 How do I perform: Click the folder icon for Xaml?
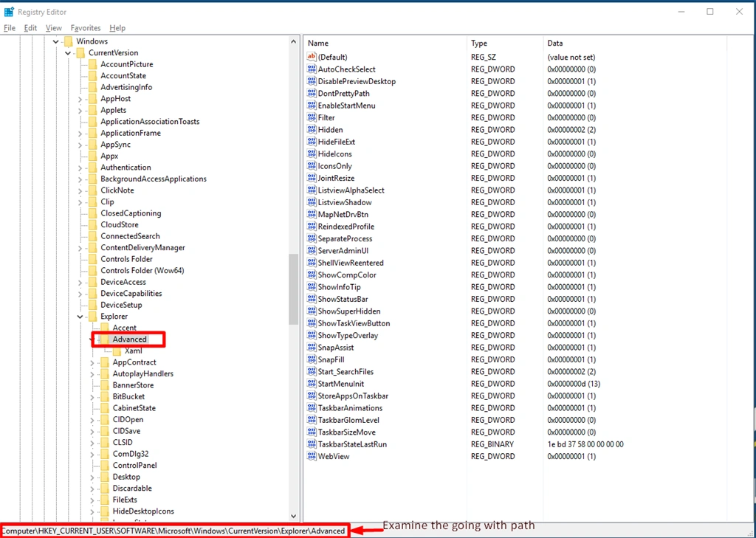(117, 351)
